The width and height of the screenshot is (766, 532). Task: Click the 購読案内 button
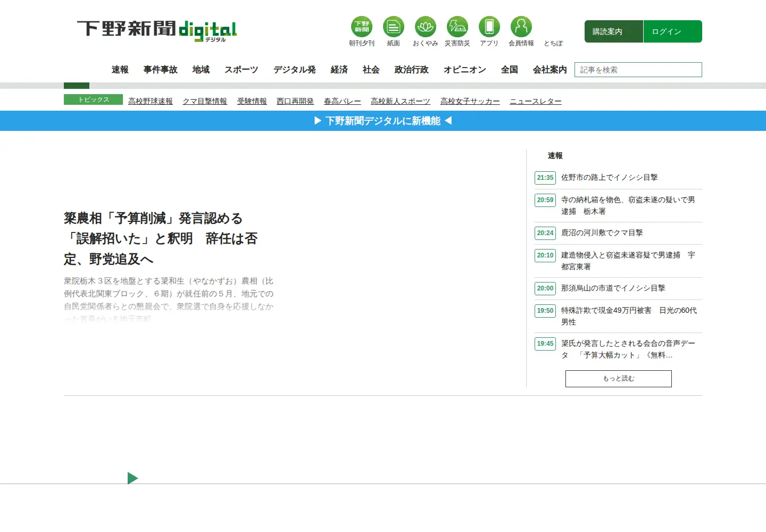pyautogui.click(x=614, y=31)
